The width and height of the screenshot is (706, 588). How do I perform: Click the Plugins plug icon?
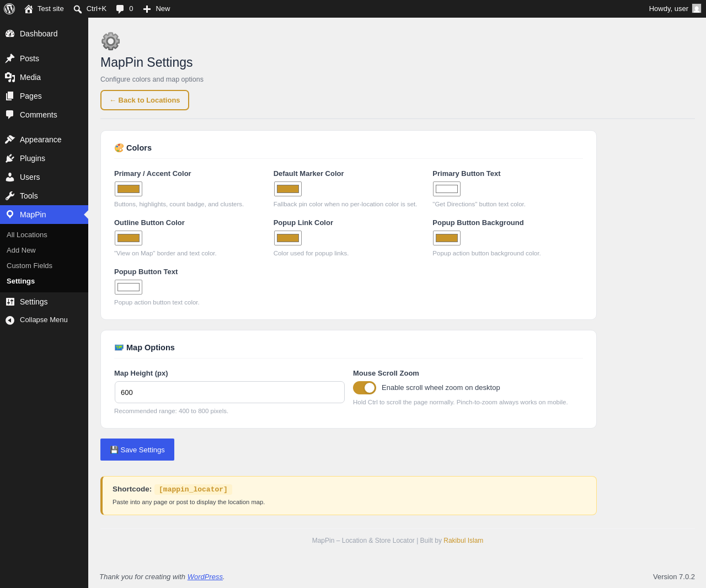pyautogui.click(x=10, y=158)
